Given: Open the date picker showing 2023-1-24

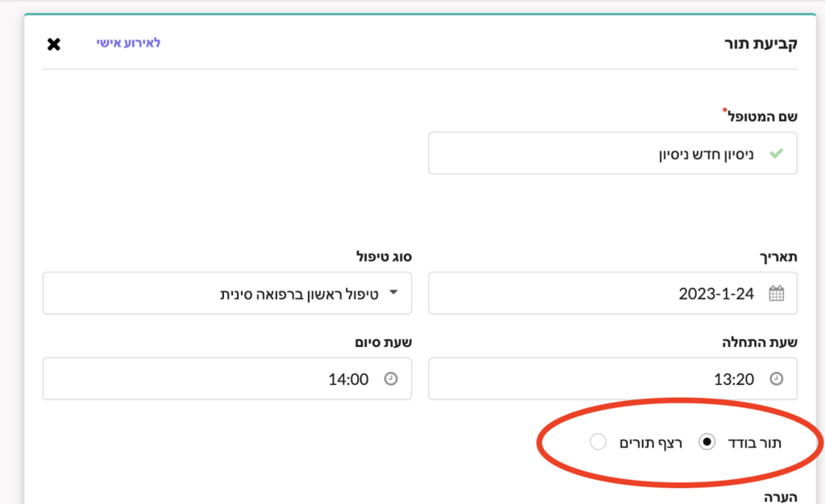Looking at the screenshot, I should (612, 293).
